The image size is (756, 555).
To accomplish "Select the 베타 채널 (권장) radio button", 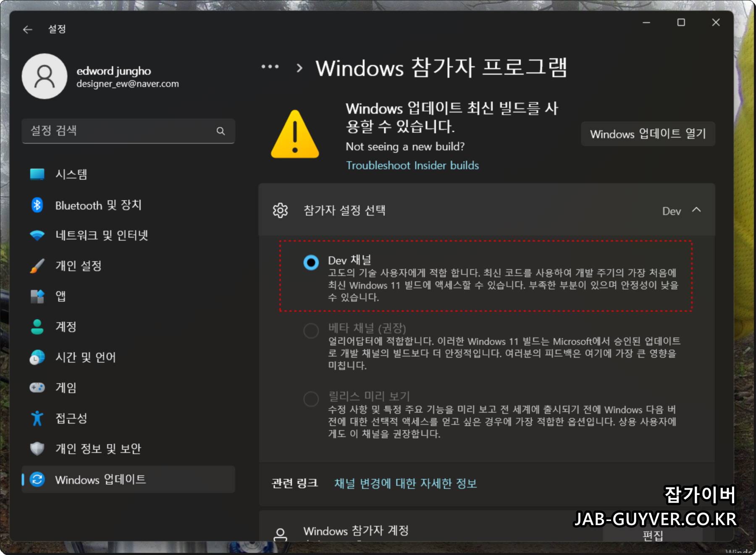I will click(x=311, y=331).
